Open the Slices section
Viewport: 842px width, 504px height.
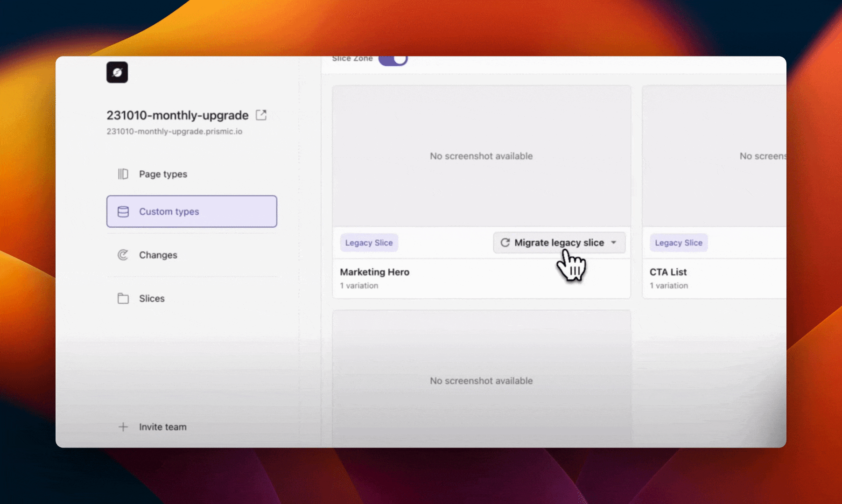151,298
